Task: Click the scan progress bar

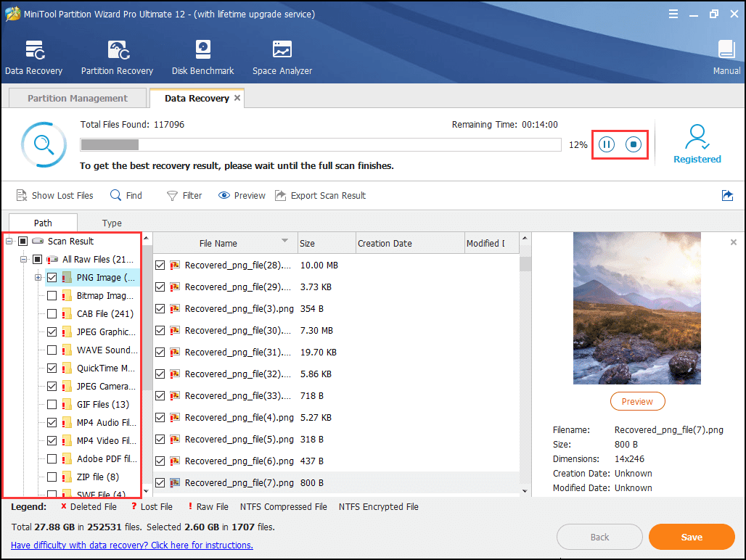Action: (321, 144)
